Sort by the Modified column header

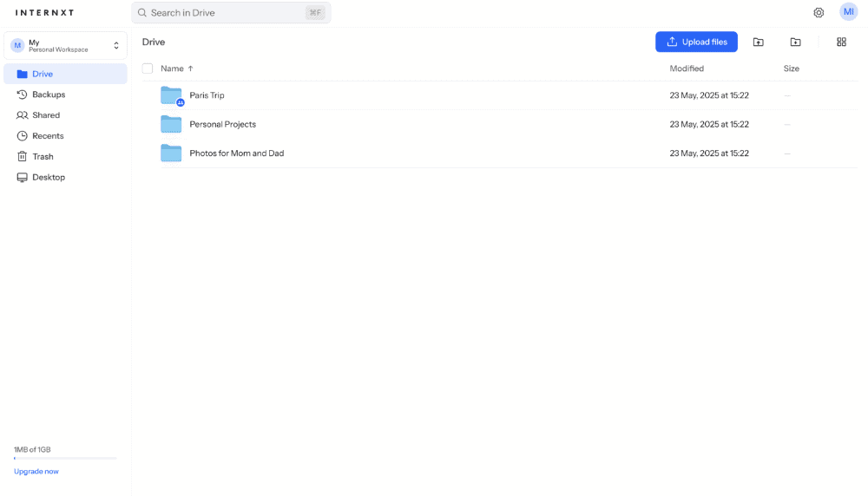pos(687,69)
